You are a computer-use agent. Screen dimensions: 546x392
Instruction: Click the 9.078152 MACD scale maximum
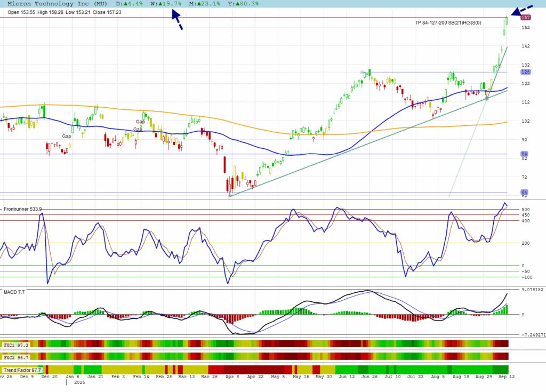[x=532, y=290]
